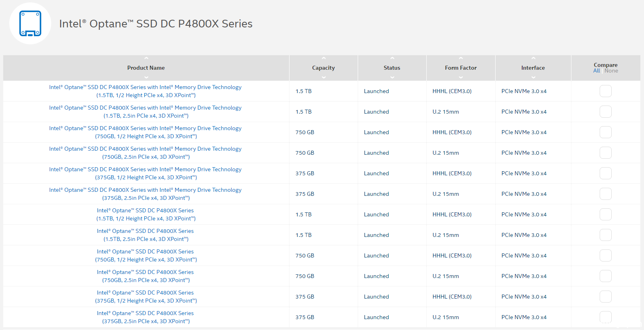Image resolution: width=644 pixels, height=330 pixels.
Task: Open plain P4800X Series 1.5TB 1/2 Height link
Action: click(x=146, y=214)
